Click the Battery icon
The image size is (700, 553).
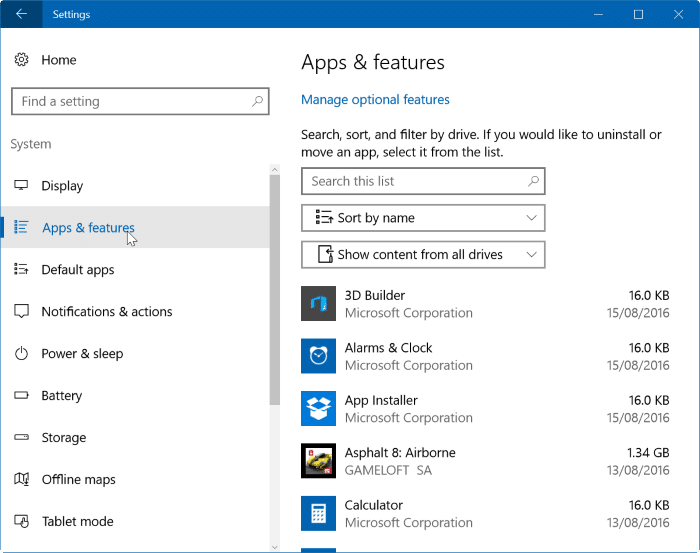tap(21, 395)
